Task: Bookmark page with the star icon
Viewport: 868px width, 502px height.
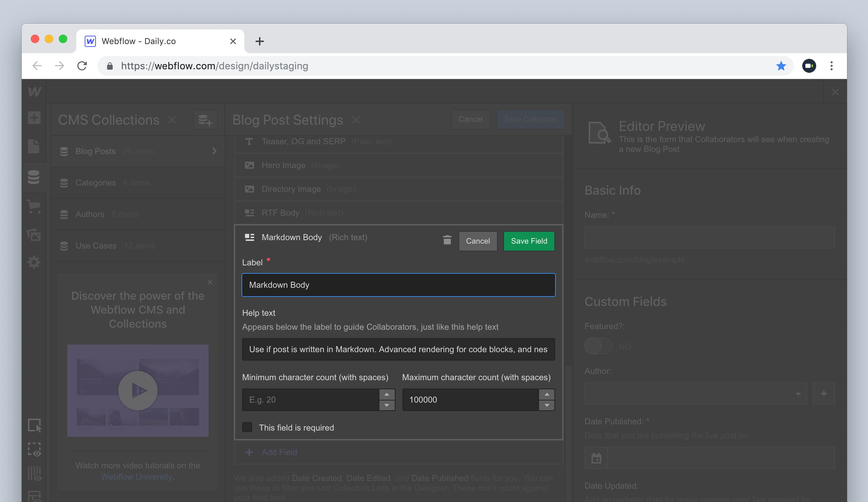Action: point(781,66)
